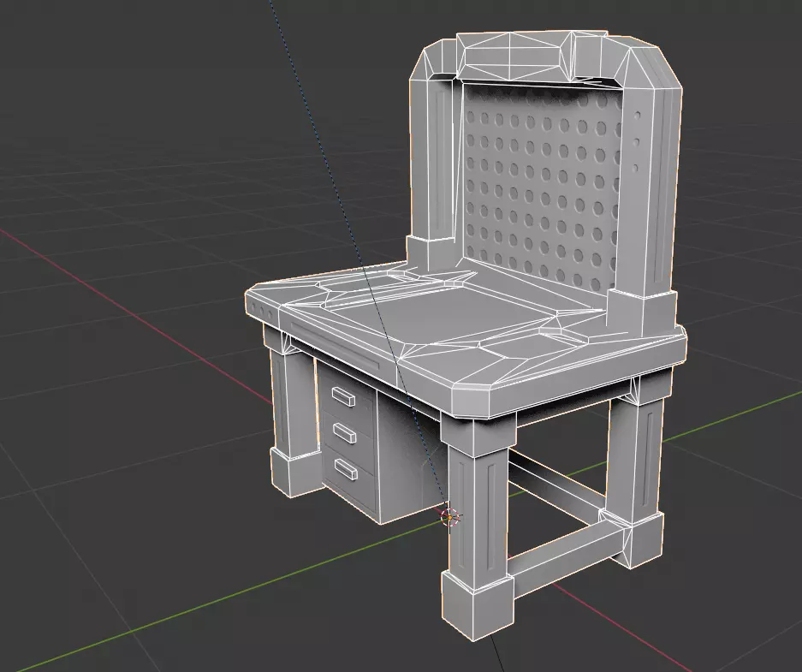Click the 3D cursor crosshair at the origin
802x672 pixels.
(x=449, y=518)
